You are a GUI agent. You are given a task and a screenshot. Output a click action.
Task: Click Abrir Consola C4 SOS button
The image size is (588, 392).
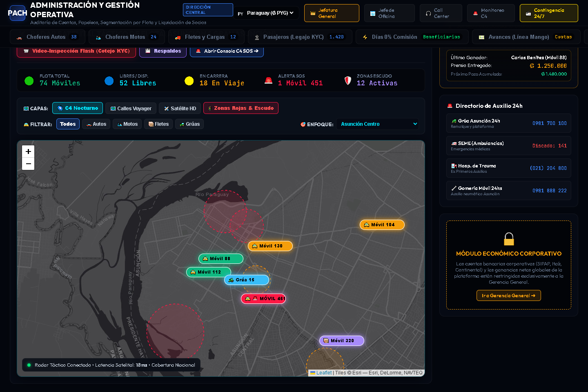(227, 51)
